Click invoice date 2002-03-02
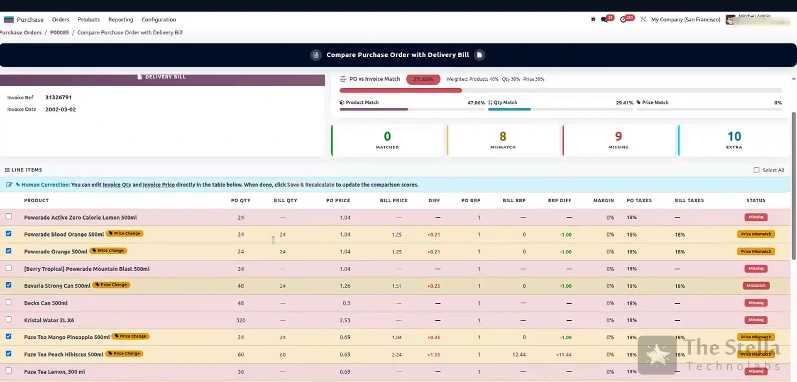 pyautogui.click(x=60, y=109)
